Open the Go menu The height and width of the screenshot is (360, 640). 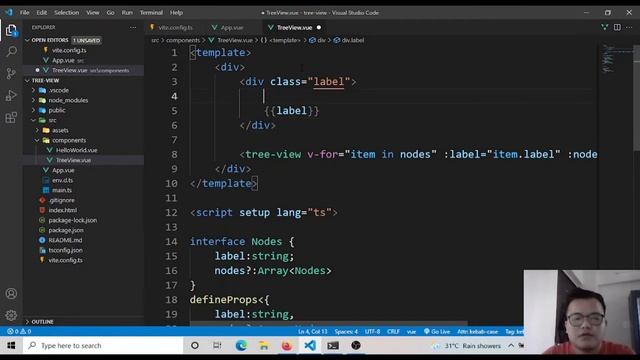coord(111,13)
